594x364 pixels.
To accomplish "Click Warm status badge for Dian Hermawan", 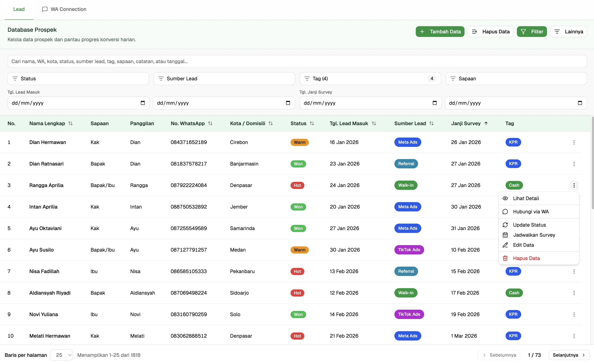I will click(299, 142).
